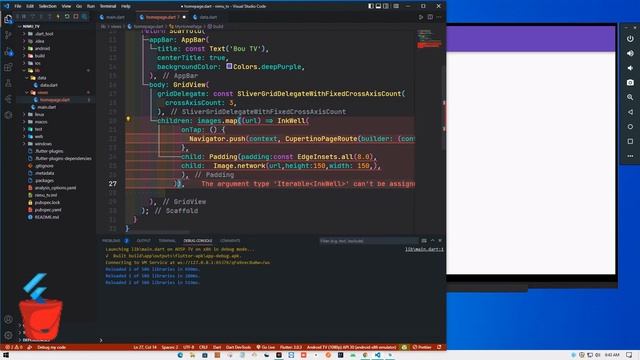This screenshot has height=360, width=640.
Task: Click the taskbar clock
Action: click(612, 355)
